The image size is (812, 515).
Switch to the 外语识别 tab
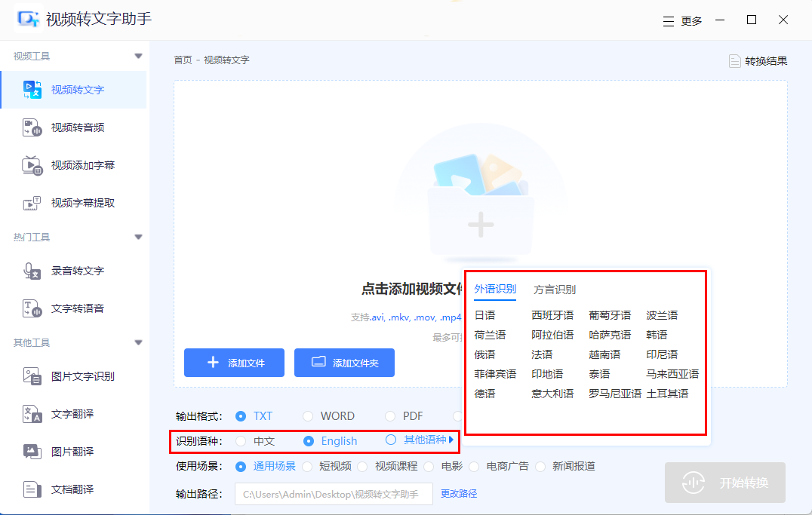coord(495,289)
